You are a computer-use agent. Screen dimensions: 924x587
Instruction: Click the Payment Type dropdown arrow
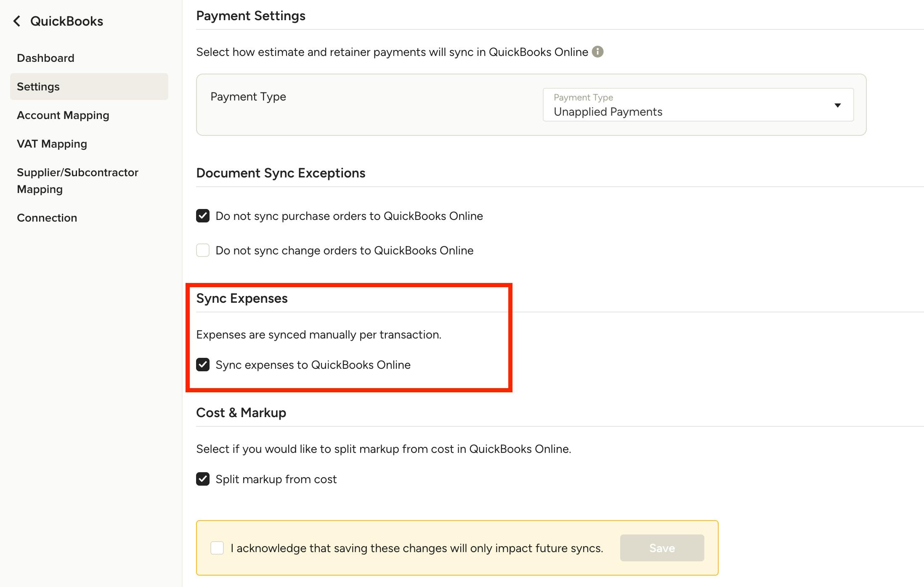click(x=838, y=105)
